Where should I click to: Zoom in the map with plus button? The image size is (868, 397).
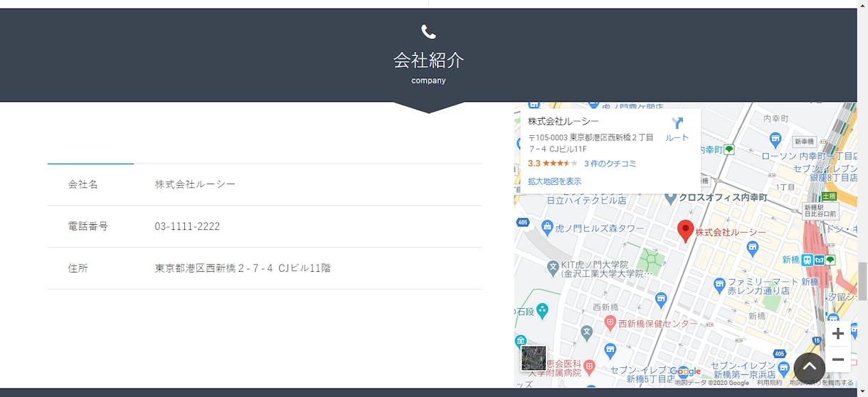click(838, 334)
